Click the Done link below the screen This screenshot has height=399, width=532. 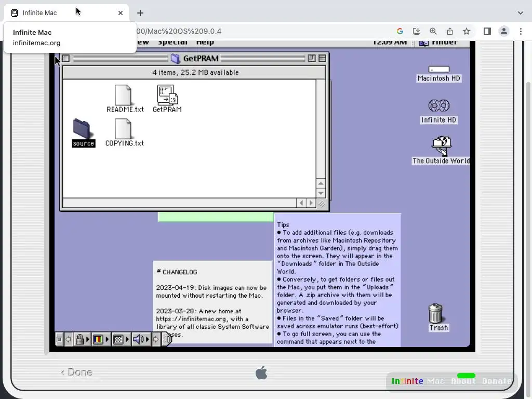point(76,372)
